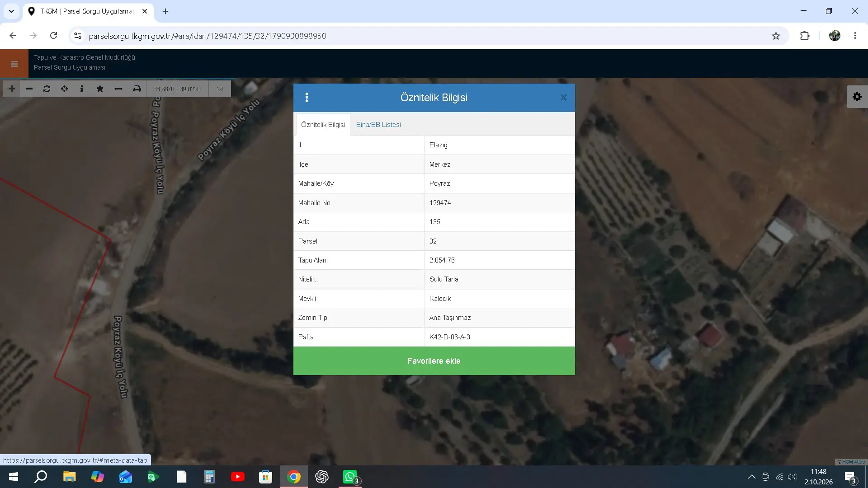Click the Mahalle No value 129474

point(440,203)
